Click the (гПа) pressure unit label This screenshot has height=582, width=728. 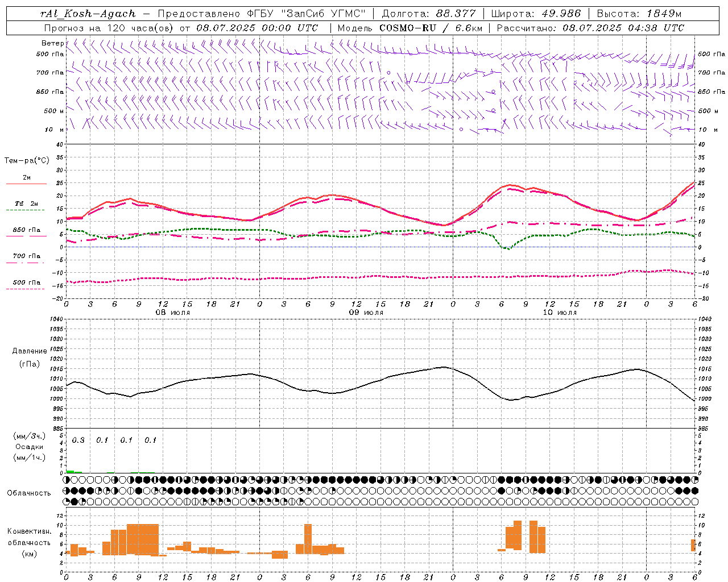[x=30, y=364]
